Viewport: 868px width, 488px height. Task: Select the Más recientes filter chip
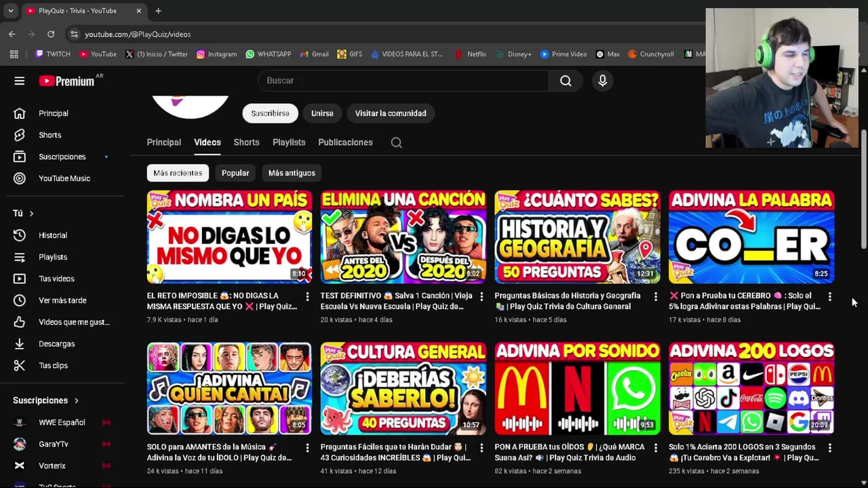pyautogui.click(x=178, y=173)
